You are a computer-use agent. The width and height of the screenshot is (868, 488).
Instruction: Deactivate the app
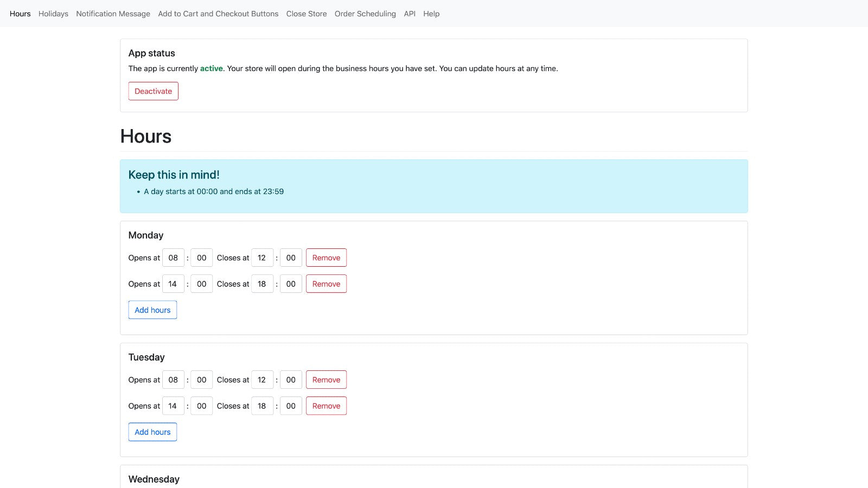153,91
